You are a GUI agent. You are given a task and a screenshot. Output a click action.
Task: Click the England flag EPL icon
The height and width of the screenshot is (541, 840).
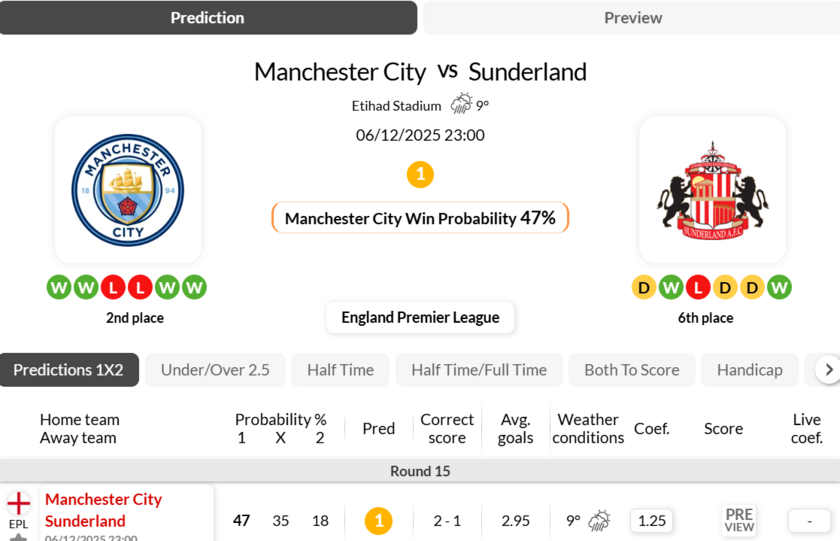tap(19, 503)
